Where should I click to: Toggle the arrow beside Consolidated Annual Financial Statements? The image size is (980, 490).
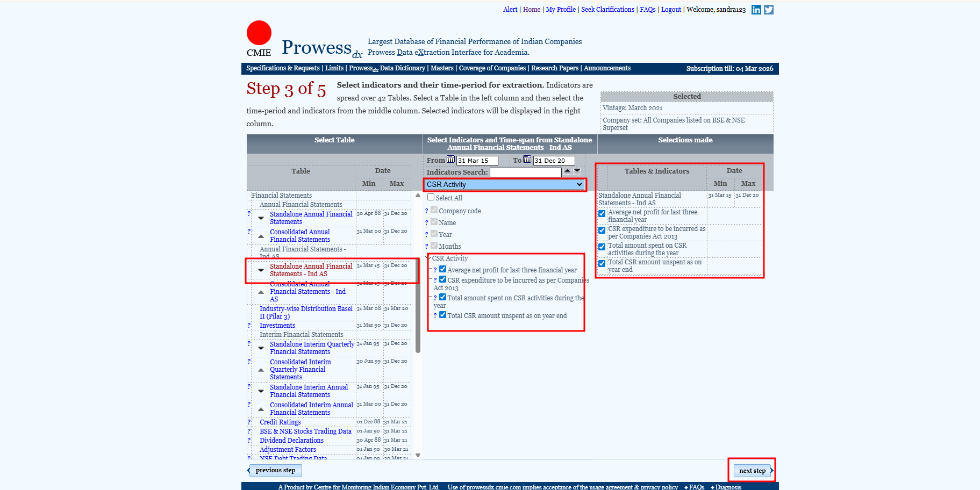point(261,236)
